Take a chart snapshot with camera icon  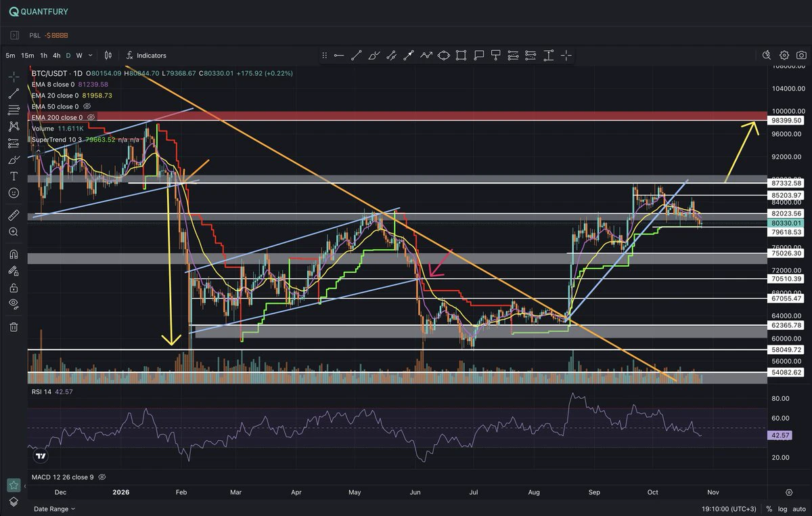(x=801, y=56)
